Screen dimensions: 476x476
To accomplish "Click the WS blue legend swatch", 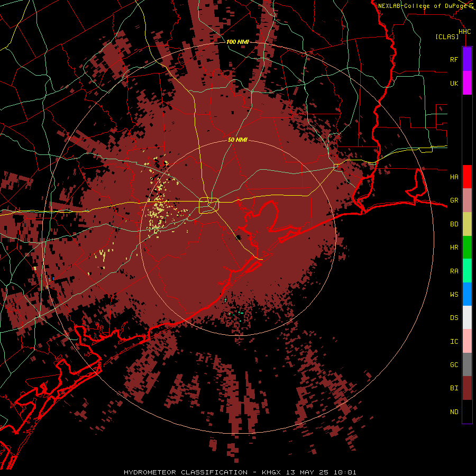I will click(x=467, y=294).
